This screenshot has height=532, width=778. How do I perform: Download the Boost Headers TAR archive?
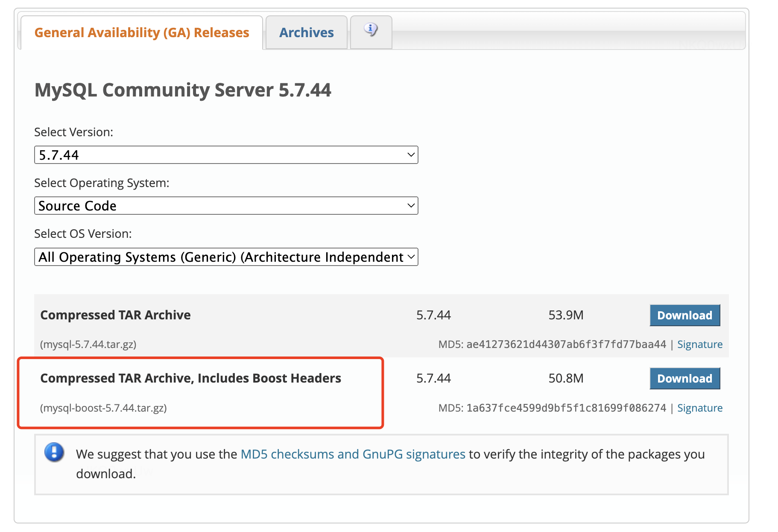(684, 378)
